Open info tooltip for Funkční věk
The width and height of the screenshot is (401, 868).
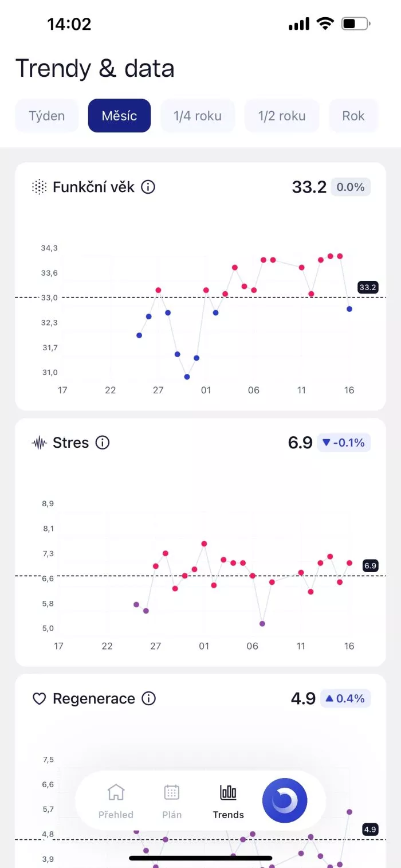coord(147,187)
